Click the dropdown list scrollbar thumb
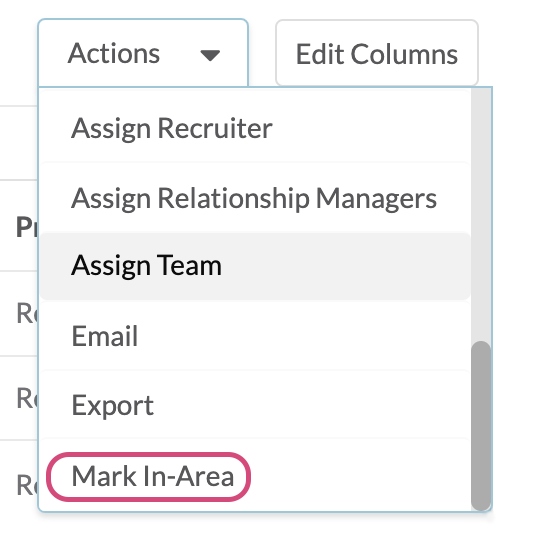This screenshot has width=534, height=538. click(481, 426)
